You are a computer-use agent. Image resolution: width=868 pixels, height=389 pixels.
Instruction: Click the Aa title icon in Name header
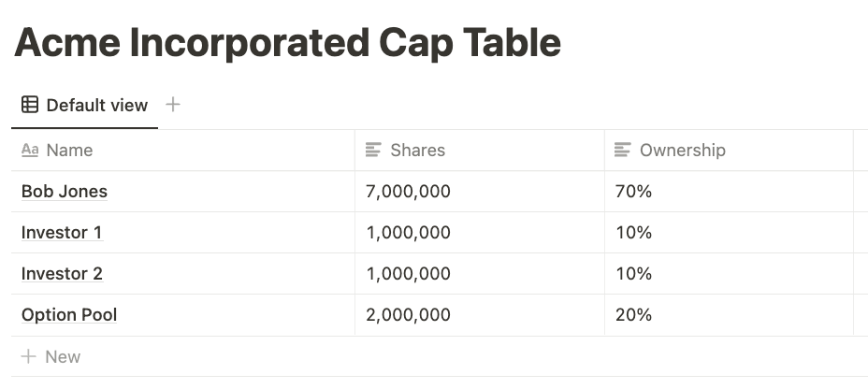[x=30, y=150]
